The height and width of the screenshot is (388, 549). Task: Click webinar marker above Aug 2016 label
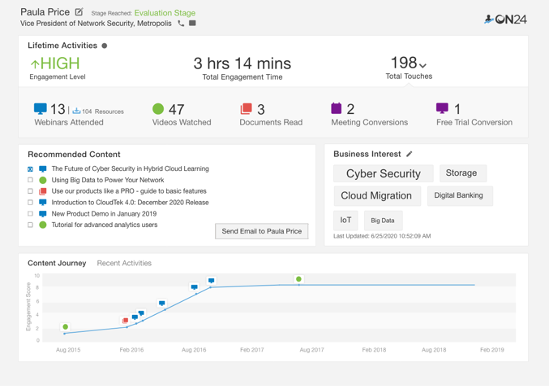coord(194,287)
